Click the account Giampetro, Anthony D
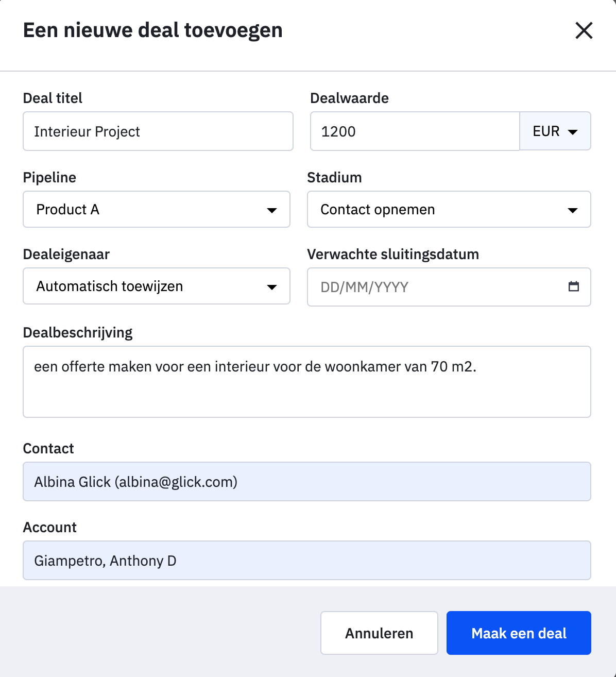The width and height of the screenshot is (616, 677). (x=306, y=560)
